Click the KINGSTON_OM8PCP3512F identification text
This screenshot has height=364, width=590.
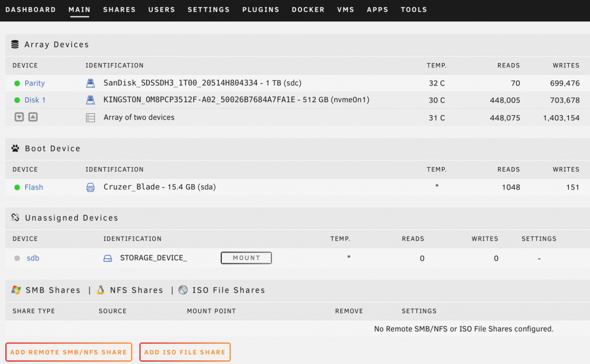(x=237, y=100)
